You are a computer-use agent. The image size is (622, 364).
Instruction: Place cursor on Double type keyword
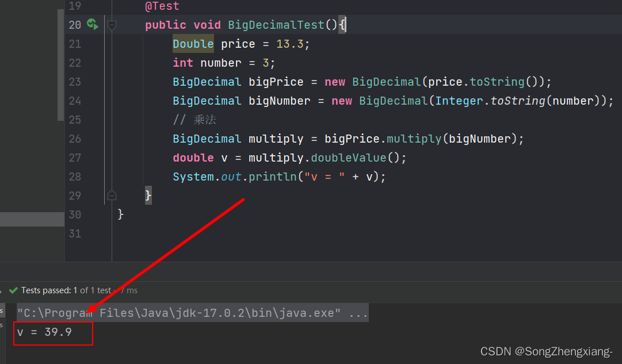(193, 44)
